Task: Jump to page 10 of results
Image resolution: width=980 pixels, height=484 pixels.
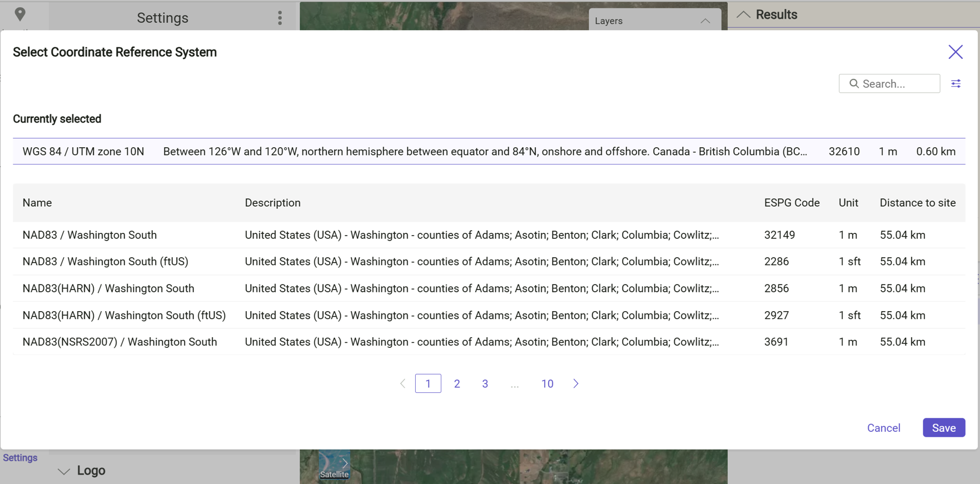Action: click(x=547, y=383)
